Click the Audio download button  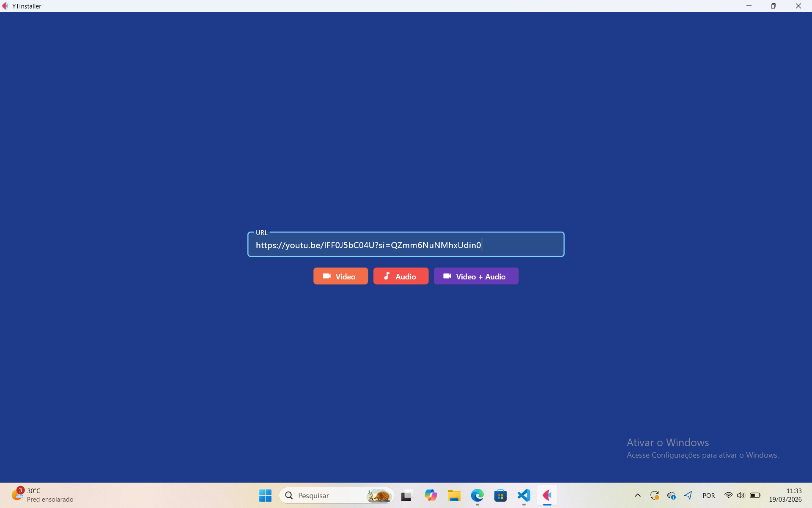pyautogui.click(x=401, y=276)
